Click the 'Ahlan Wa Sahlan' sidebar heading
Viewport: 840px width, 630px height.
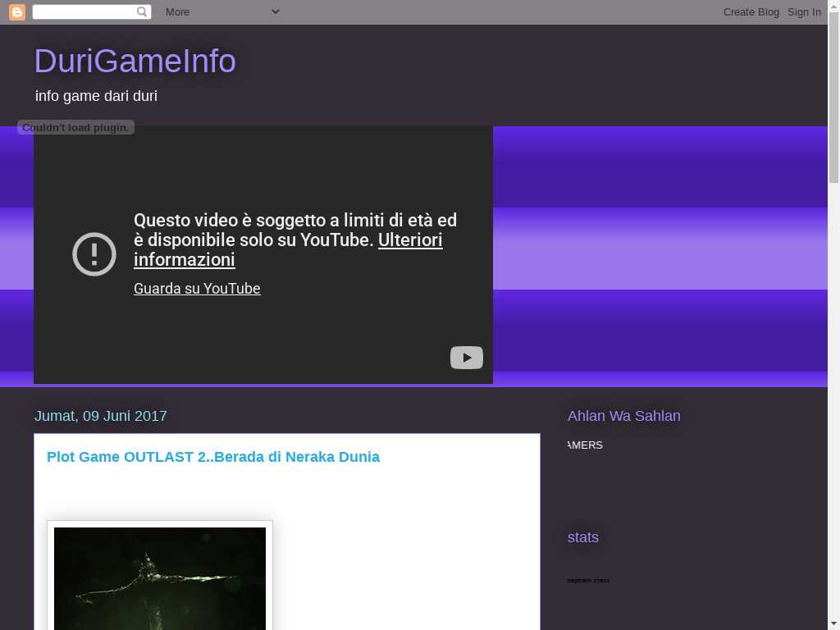click(624, 416)
